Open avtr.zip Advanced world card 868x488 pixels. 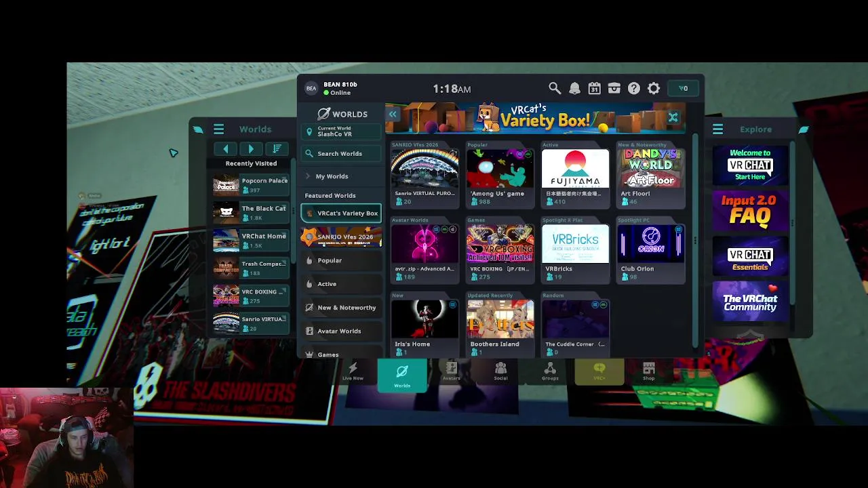click(425, 250)
